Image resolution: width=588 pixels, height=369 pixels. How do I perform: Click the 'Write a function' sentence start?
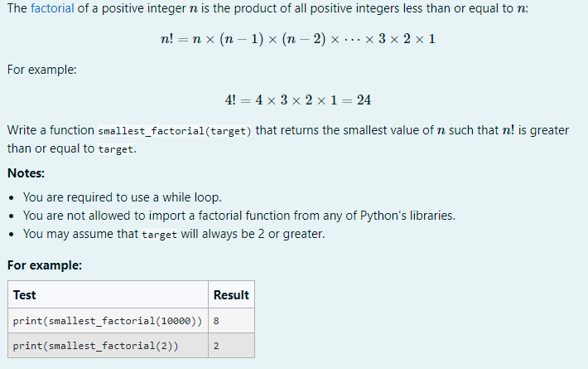51,130
